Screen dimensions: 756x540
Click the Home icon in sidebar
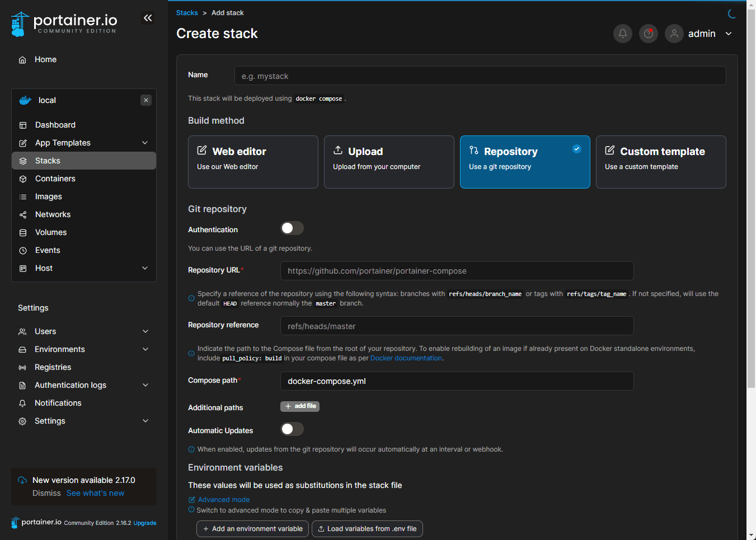tap(22, 60)
